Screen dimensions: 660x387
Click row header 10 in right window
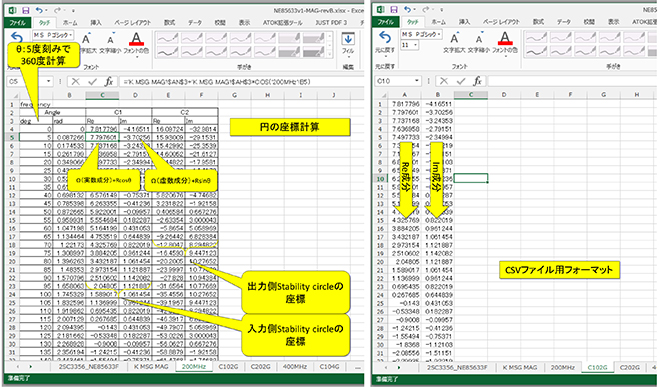click(x=380, y=179)
